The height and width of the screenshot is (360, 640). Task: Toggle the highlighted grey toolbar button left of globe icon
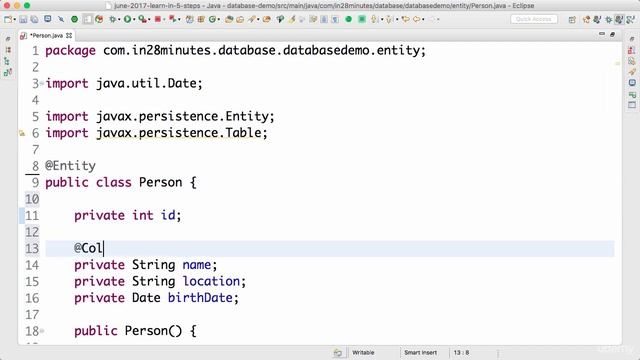(x=87, y=19)
